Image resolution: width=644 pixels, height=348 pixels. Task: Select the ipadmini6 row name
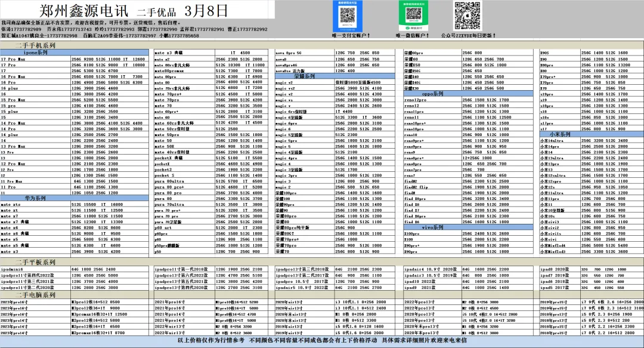point(12,269)
